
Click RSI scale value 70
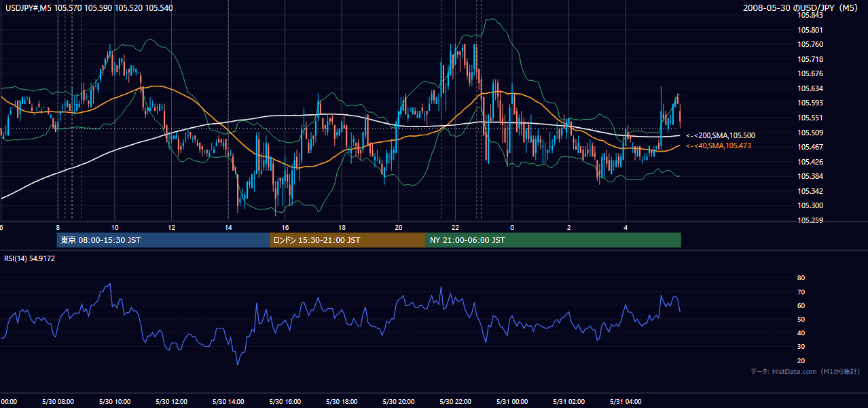coord(801,292)
